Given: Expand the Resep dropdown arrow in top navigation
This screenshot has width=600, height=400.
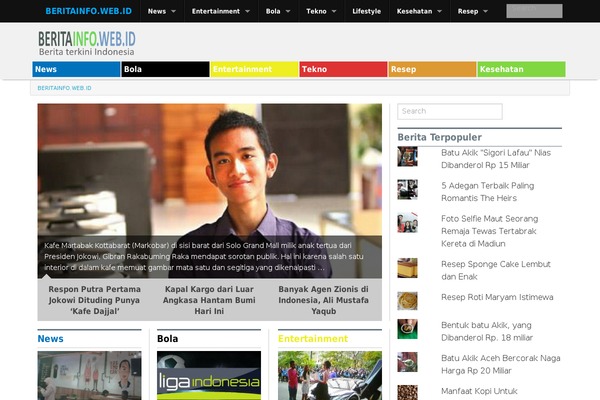Looking at the screenshot, I should [485, 11].
